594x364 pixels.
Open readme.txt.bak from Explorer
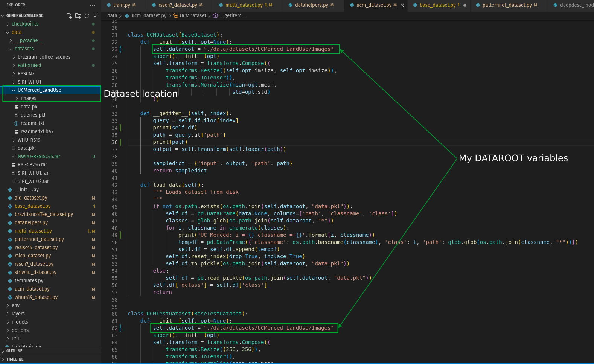pyautogui.click(x=37, y=132)
